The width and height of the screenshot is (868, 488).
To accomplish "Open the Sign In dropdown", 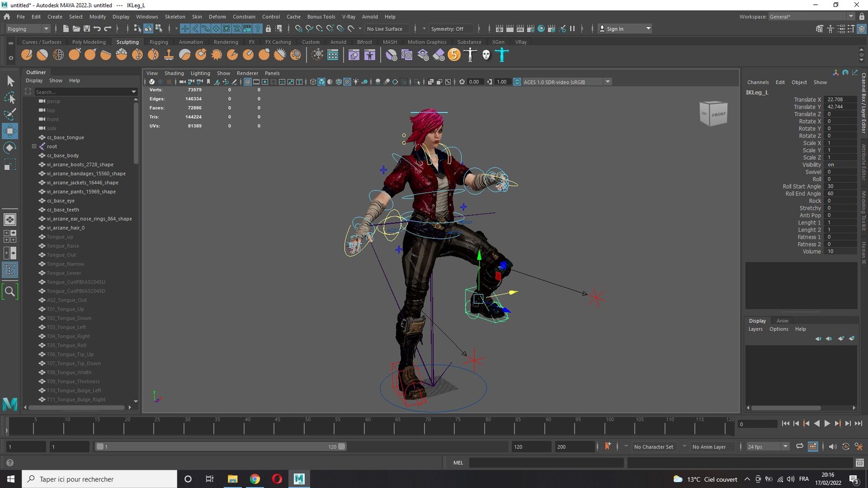I will 625,29.
